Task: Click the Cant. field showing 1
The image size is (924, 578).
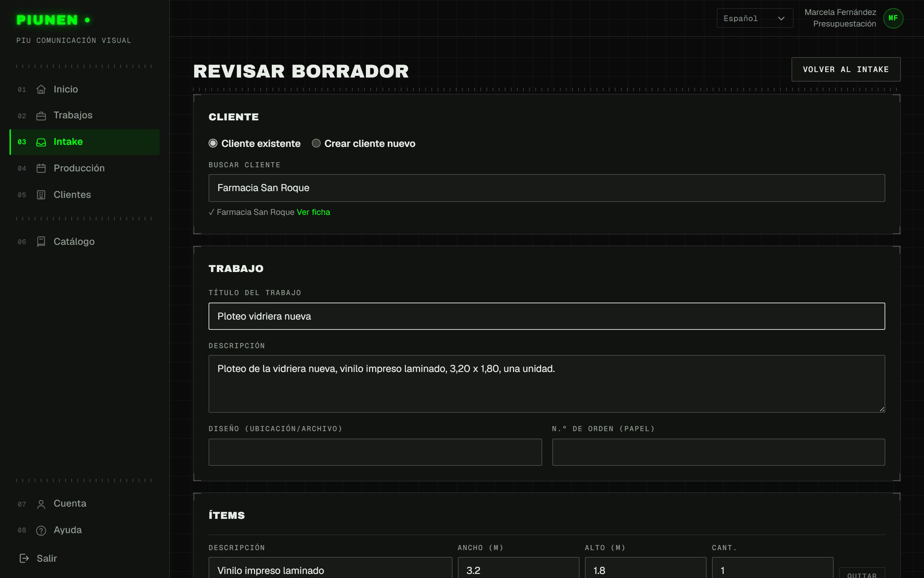Action: (x=772, y=568)
